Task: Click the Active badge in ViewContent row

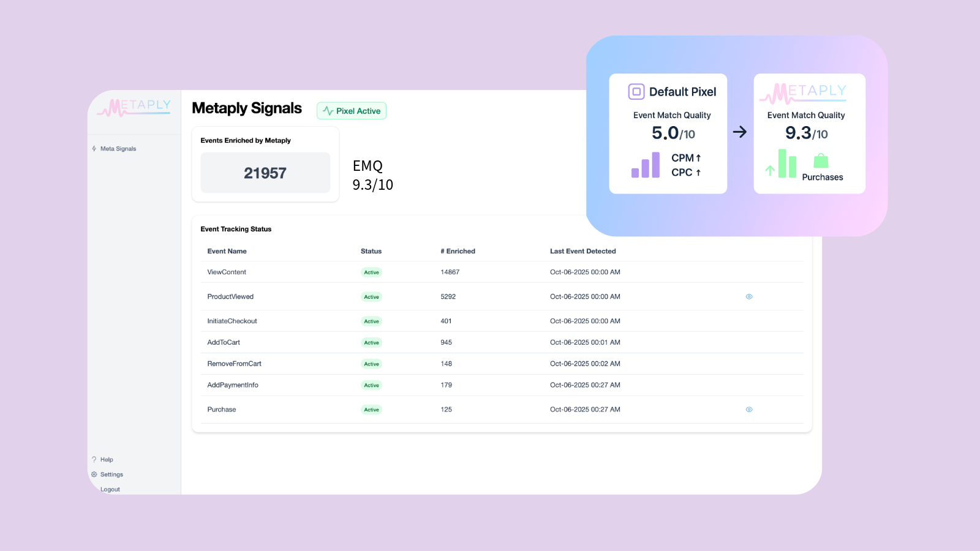Action: point(372,272)
